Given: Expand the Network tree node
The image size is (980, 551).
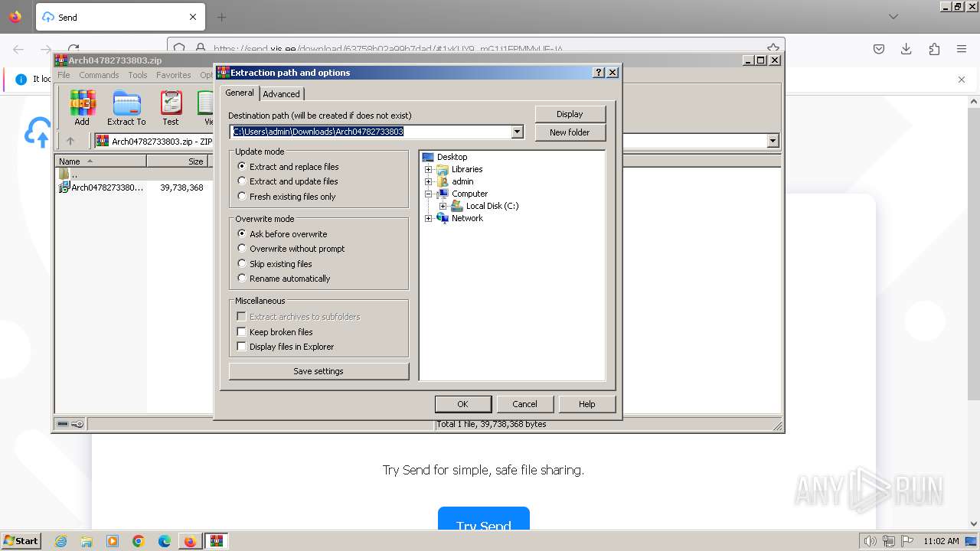Looking at the screenshot, I should click(428, 218).
